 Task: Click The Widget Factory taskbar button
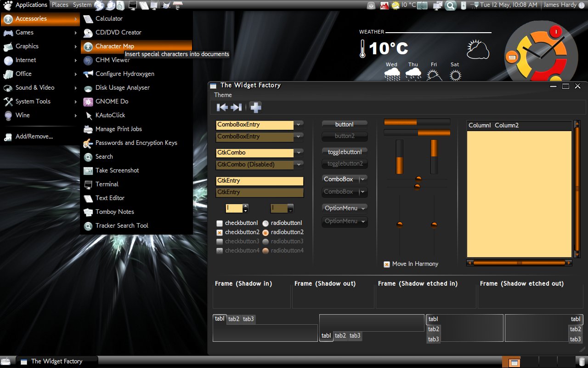(x=57, y=362)
